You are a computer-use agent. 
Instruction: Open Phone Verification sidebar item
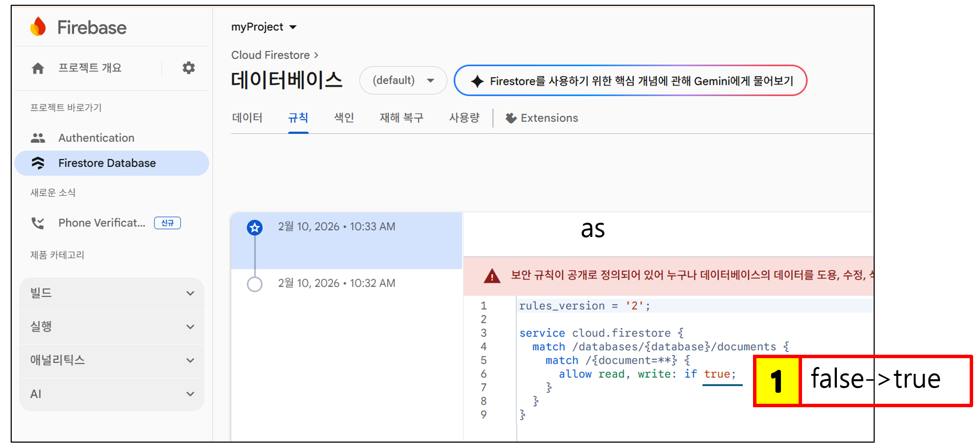pos(112,223)
